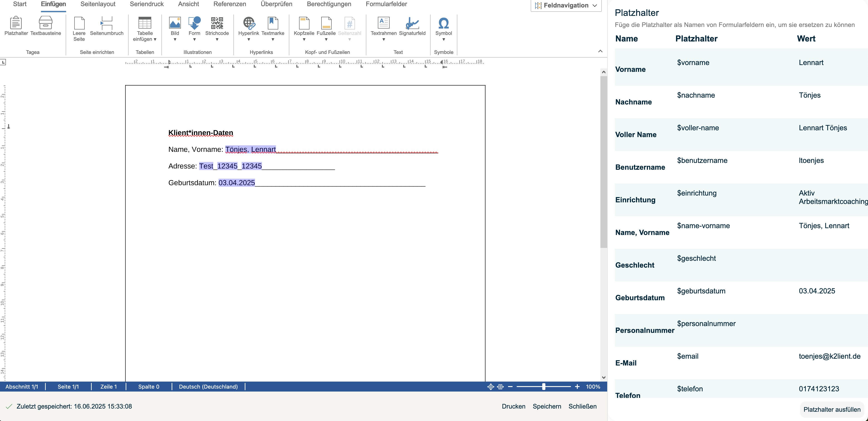Click the Symbol omega icon
Screen dimensions: 868x421
(x=444, y=23)
